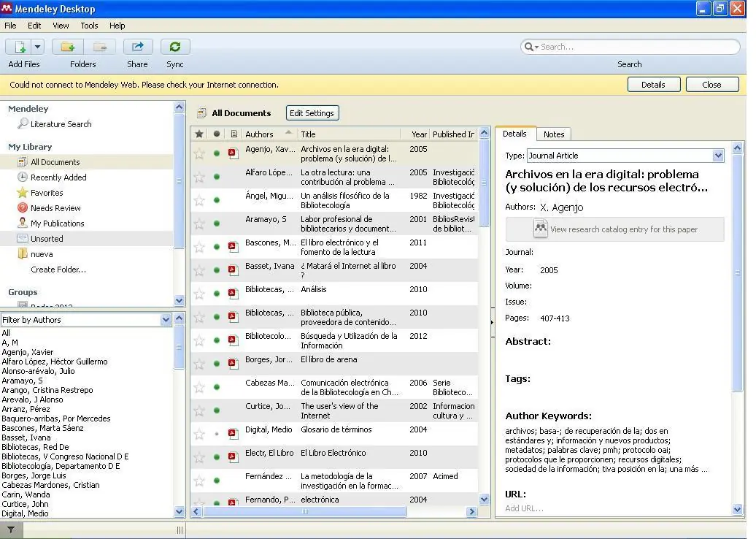Close the connection warning bar

(712, 85)
